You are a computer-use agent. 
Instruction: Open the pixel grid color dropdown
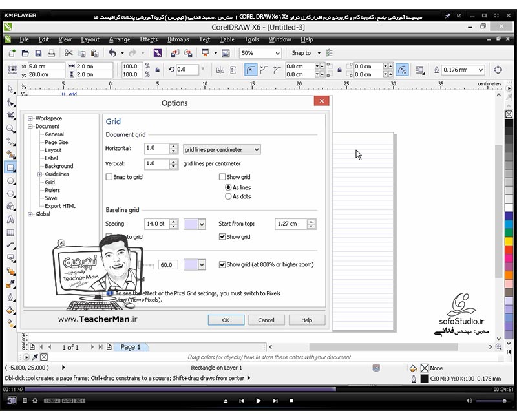point(202,264)
